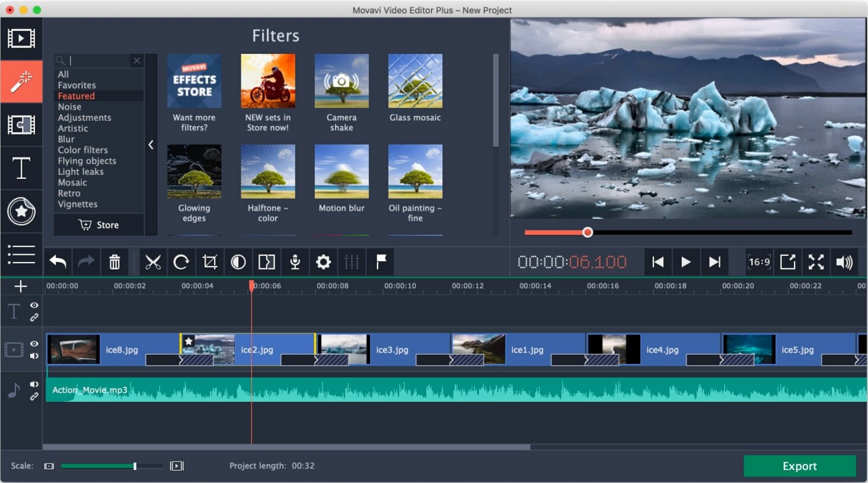Viewport: 868px width, 483px height.
Task: Open color adjustments half-circle icon
Action: tap(238, 262)
